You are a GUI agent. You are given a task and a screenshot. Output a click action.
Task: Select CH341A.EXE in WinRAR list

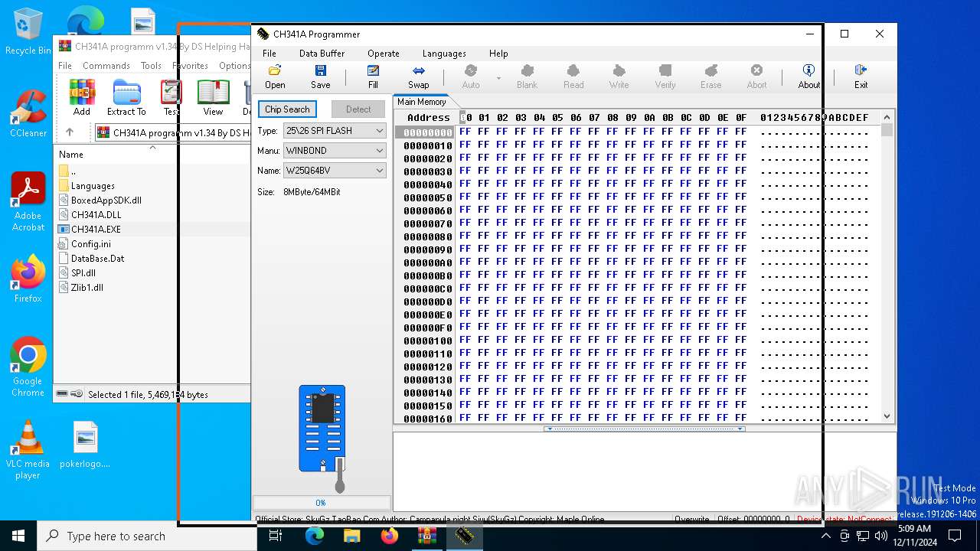[x=96, y=230]
